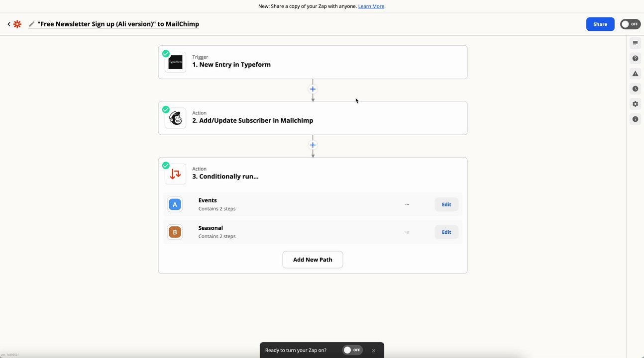The height and width of the screenshot is (358, 644).
Task: Open Zap settings gear icon
Action: (635, 104)
